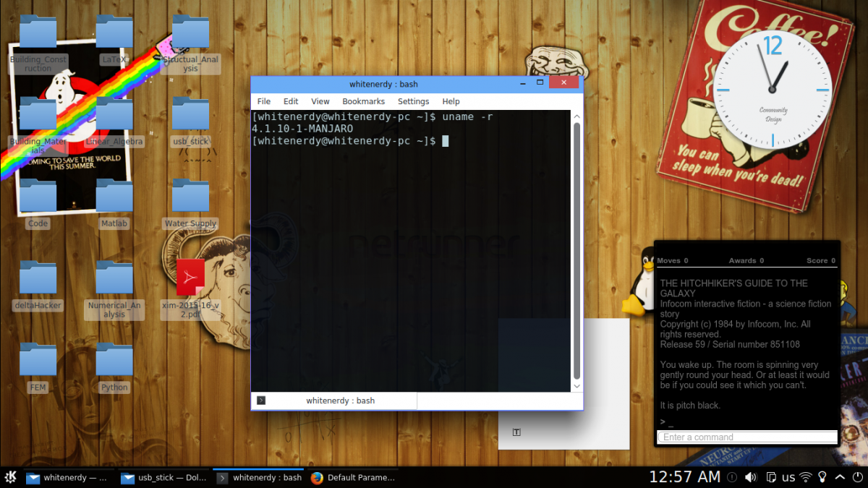
Task: Select the 'whitenerdy : bash' Konsole tab
Action: pyautogui.click(x=335, y=401)
